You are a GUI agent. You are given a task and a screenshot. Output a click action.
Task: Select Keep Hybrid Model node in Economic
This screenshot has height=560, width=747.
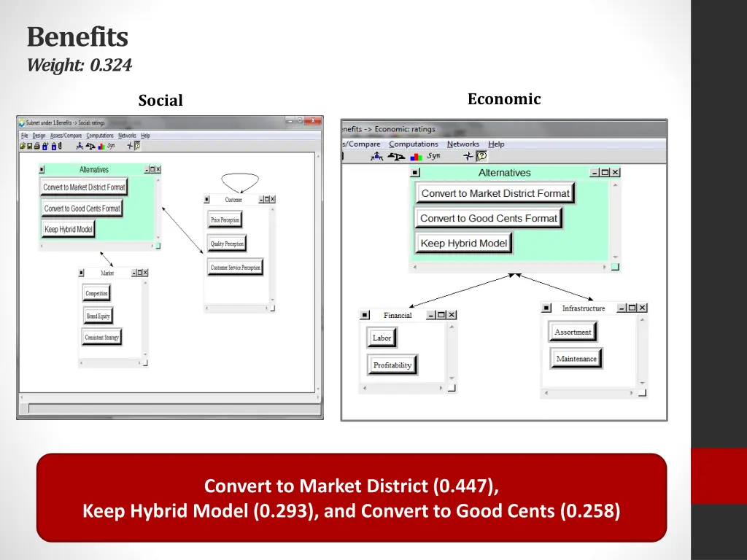pyautogui.click(x=463, y=244)
